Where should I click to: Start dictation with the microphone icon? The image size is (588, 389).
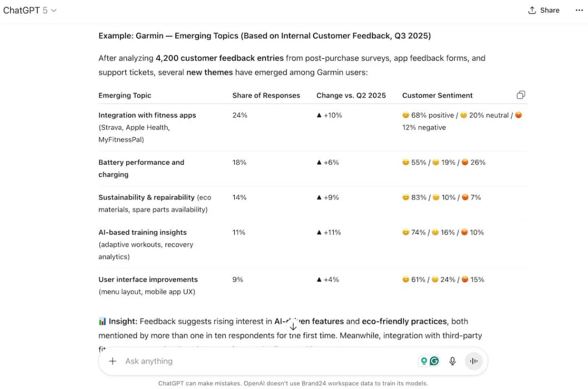(x=452, y=361)
